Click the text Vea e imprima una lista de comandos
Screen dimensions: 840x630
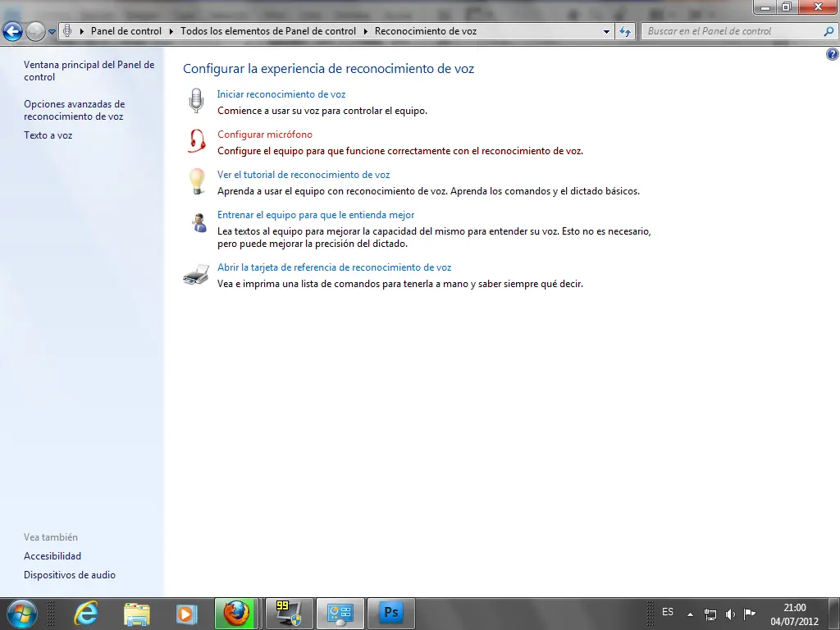[399, 284]
